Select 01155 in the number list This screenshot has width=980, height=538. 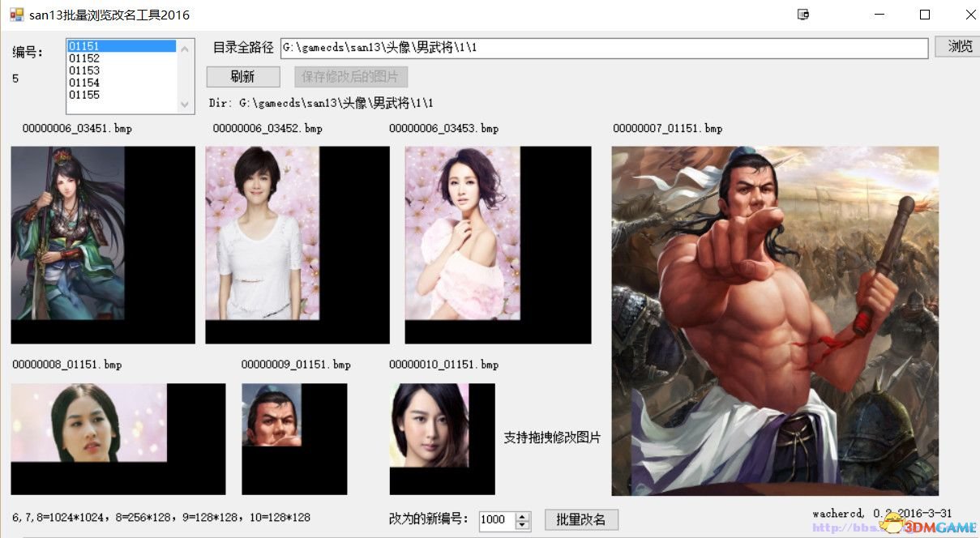point(122,95)
